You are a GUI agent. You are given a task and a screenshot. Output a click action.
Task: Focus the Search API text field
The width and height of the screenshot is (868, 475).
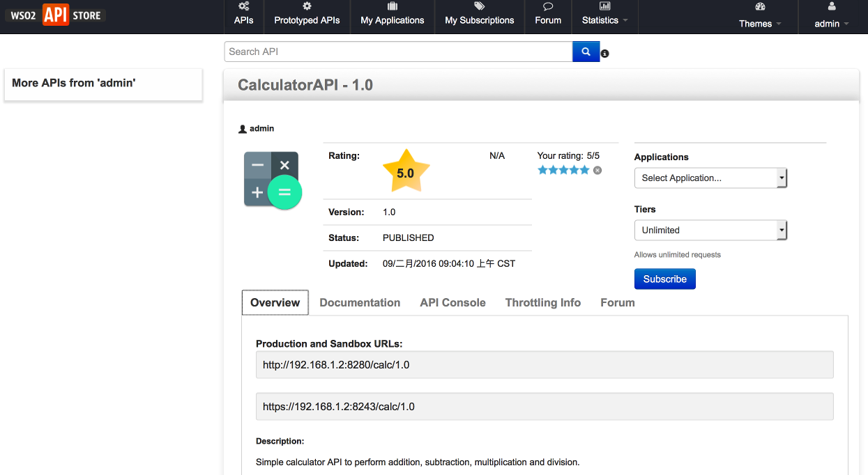[x=398, y=52]
